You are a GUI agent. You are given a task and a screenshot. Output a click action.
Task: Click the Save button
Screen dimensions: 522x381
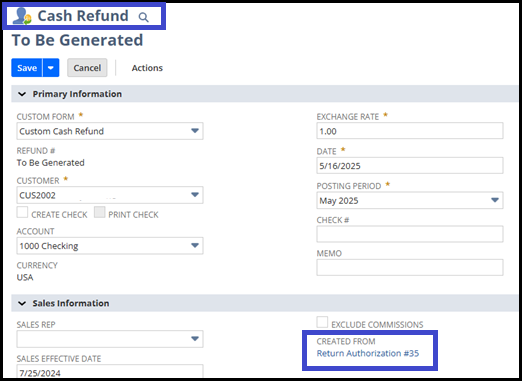point(27,68)
